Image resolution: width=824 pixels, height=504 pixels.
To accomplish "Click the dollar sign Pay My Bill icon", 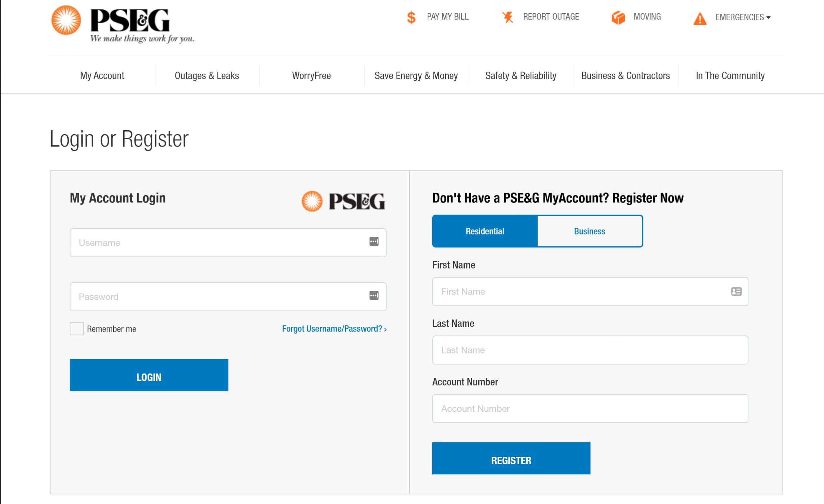I will (411, 17).
